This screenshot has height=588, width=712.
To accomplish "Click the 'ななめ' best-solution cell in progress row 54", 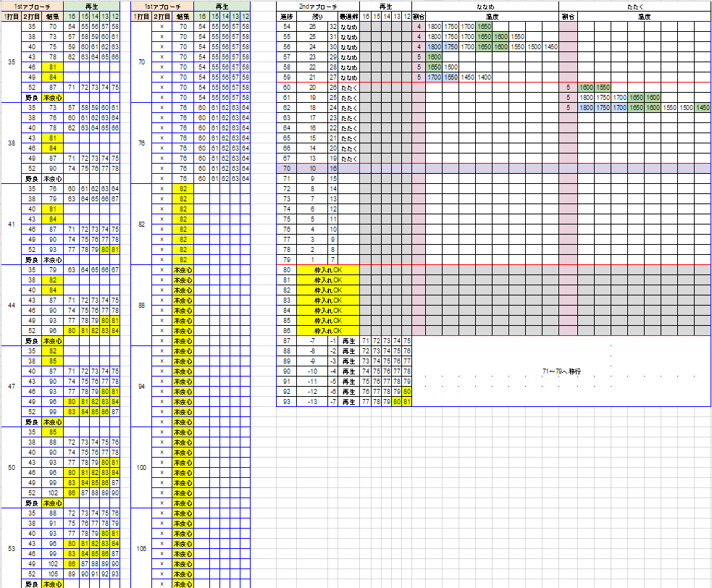I will 348,27.
